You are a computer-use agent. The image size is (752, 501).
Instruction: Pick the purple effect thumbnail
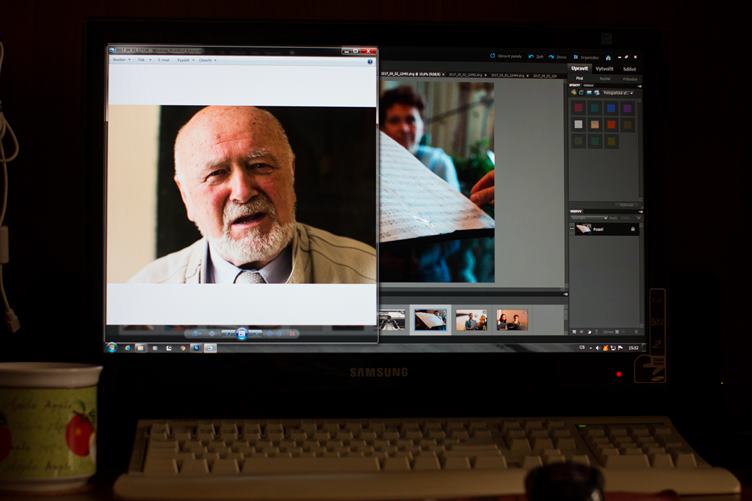click(627, 109)
